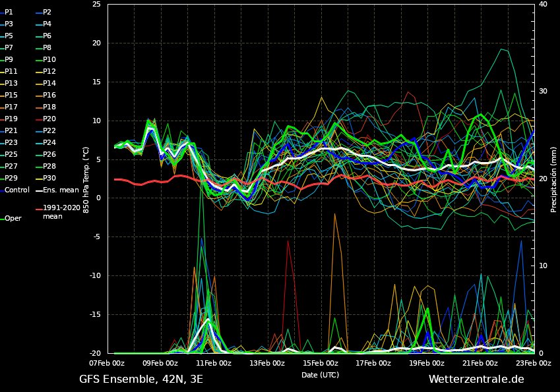Select P12 in the legend

(46, 71)
